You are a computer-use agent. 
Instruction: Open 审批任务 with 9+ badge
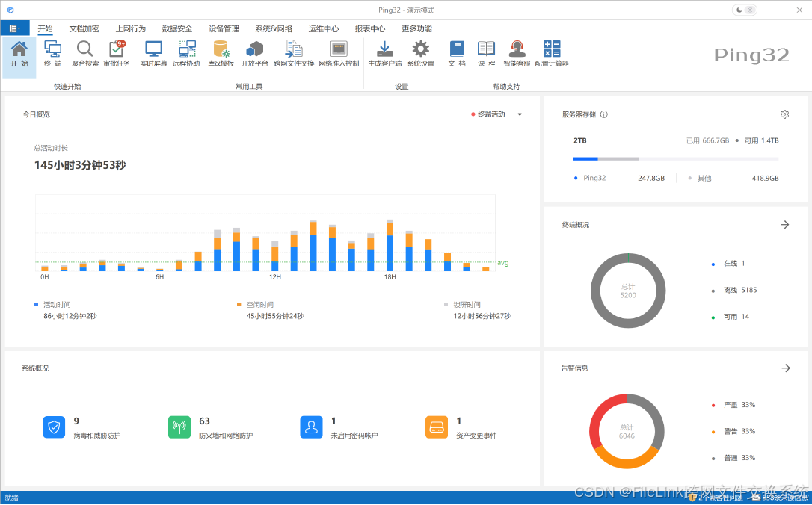pos(117,54)
